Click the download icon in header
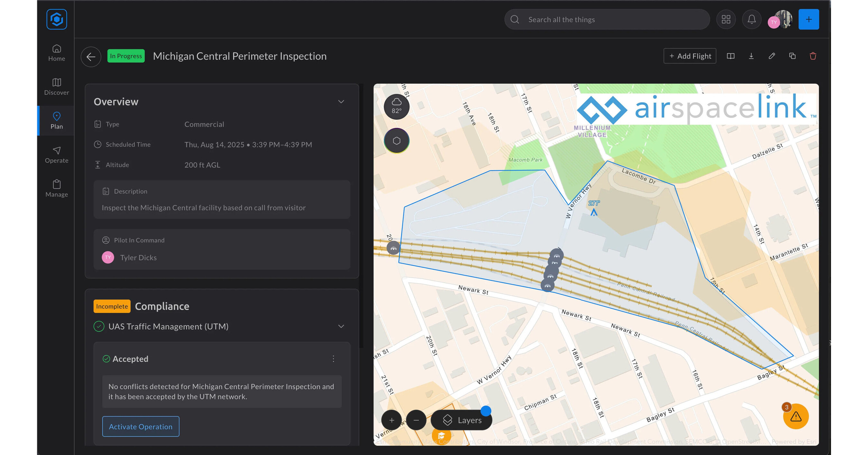868x455 pixels. coord(751,56)
